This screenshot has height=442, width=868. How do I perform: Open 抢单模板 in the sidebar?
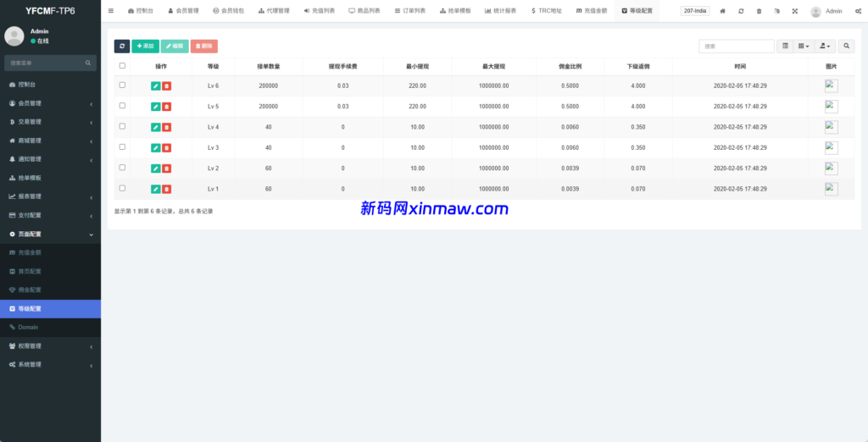click(x=50, y=178)
